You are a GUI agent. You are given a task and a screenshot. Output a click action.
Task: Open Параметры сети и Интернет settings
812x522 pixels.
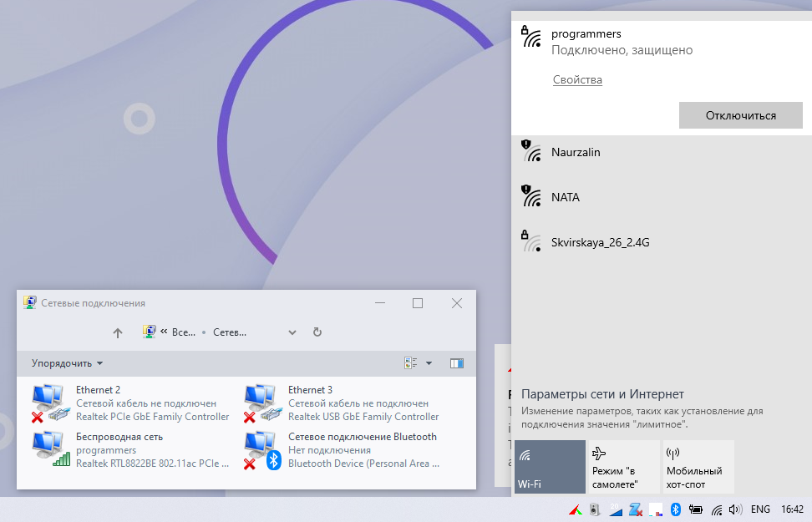click(x=602, y=394)
